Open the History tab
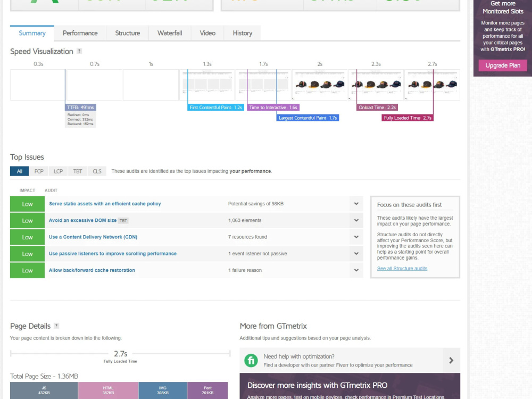Screen dimensions: 532x399 pos(243,33)
